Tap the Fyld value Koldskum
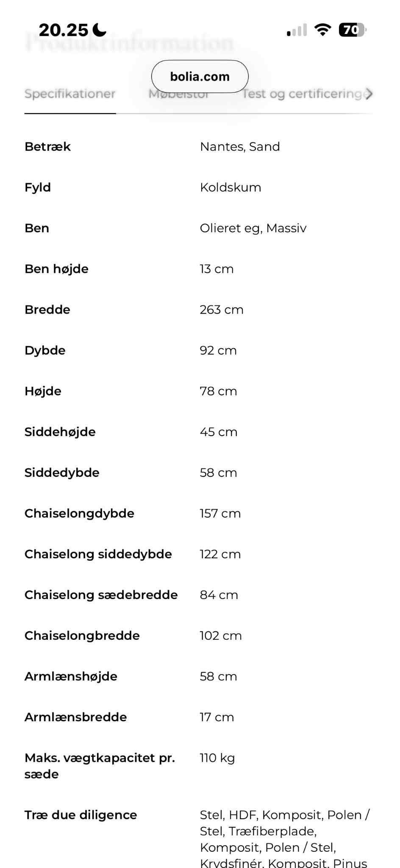Viewport: 400px width, 868px height. 231,188
